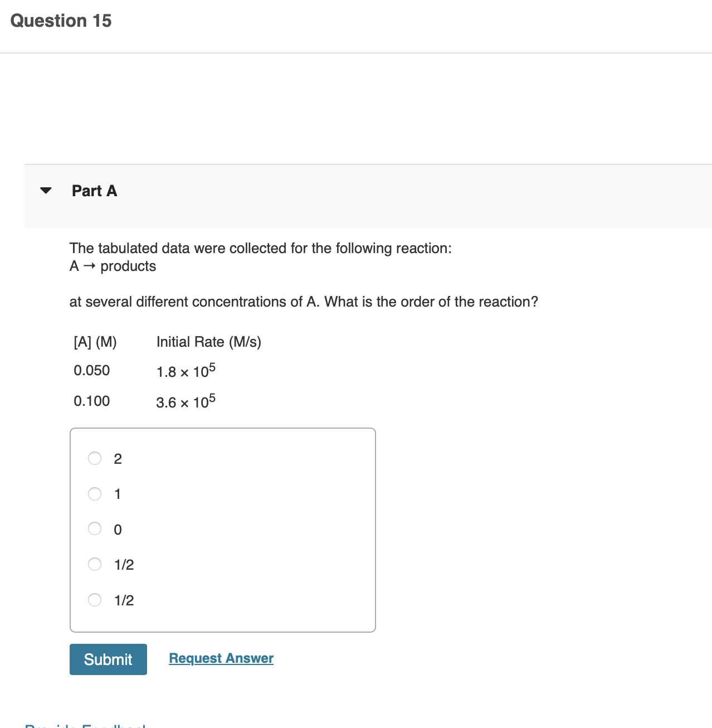712x728 pixels.
Task: Select answer option 1
Action: pyautogui.click(x=95, y=494)
